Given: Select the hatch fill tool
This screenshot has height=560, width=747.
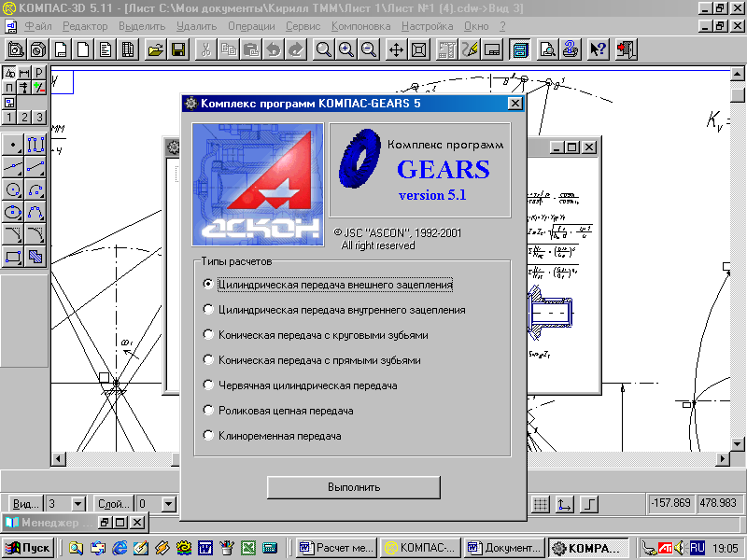Looking at the screenshot, I should click(35, 258).
